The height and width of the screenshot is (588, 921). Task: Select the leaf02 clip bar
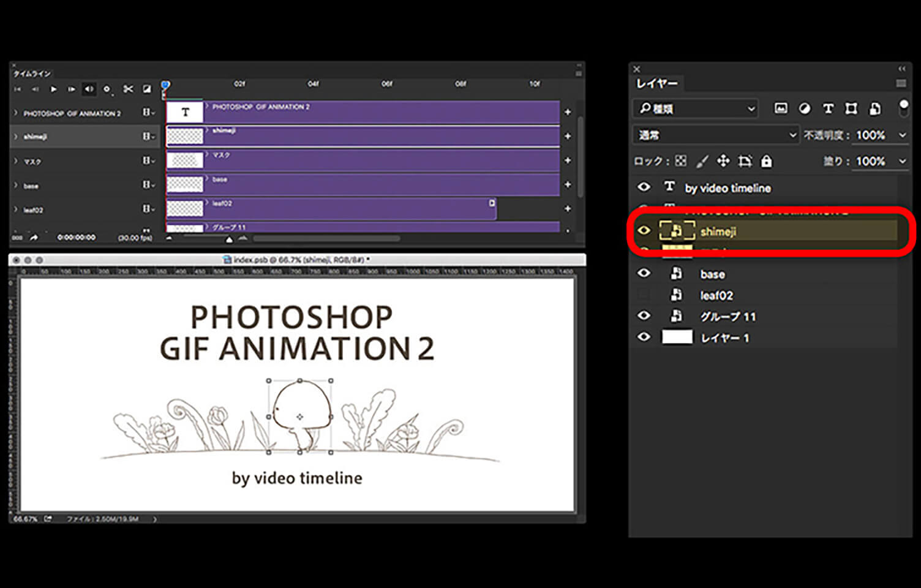coord(331,209)
